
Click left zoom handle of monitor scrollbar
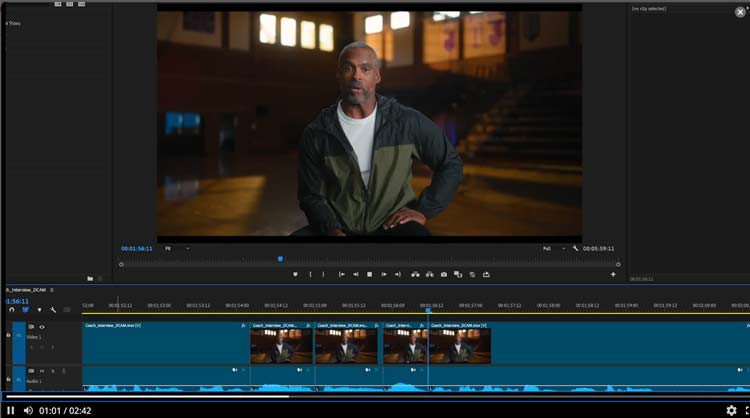[x=121, y=264]
